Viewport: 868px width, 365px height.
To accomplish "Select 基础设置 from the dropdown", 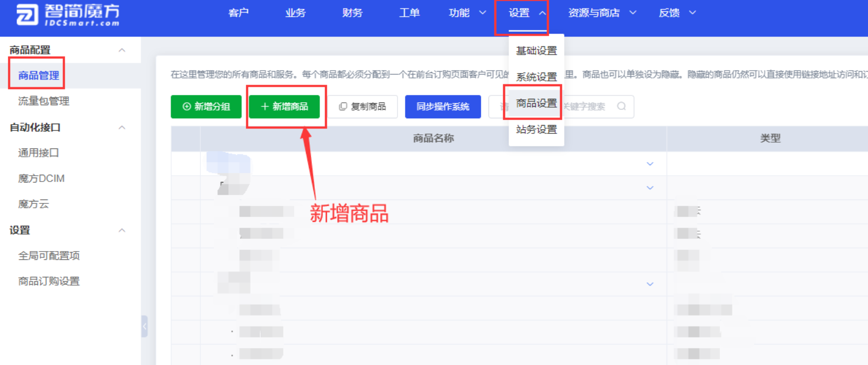I will [x=536, y=51].
